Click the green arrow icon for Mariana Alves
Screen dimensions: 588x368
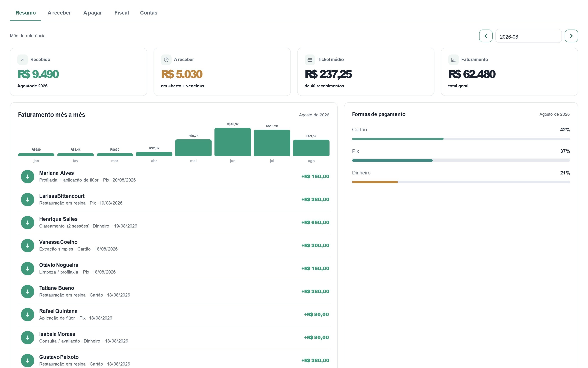(x=27, y=176)
